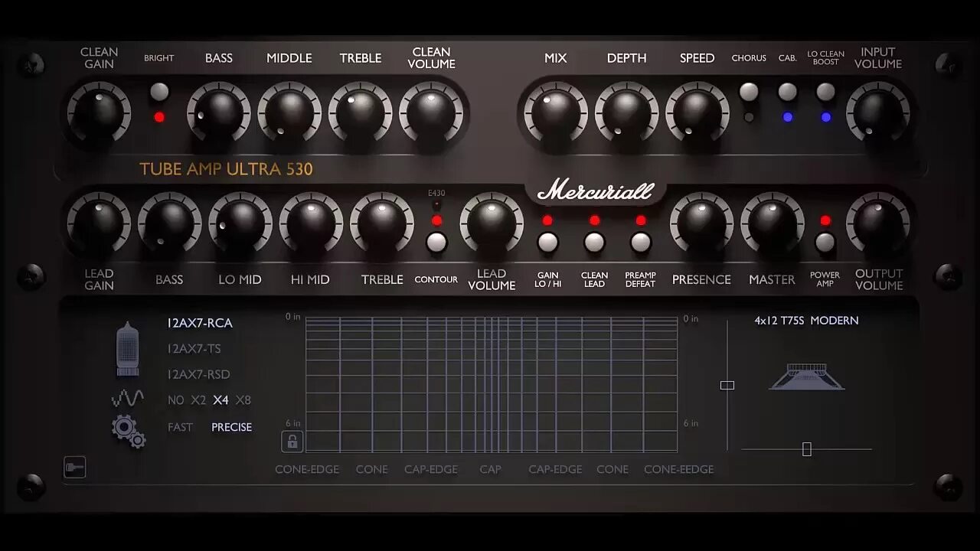980x551 pixels.
Task: Click the Lo Mid knob
Action: coord(240,223)
